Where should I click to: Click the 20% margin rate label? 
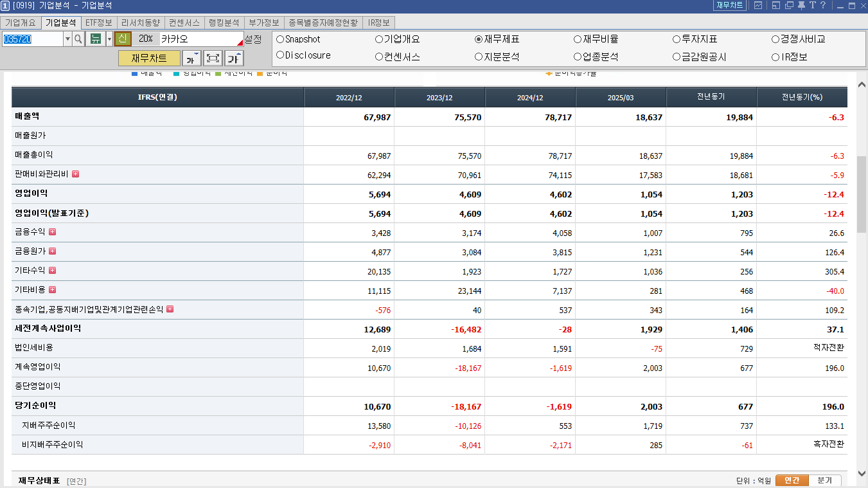[146, 39]
